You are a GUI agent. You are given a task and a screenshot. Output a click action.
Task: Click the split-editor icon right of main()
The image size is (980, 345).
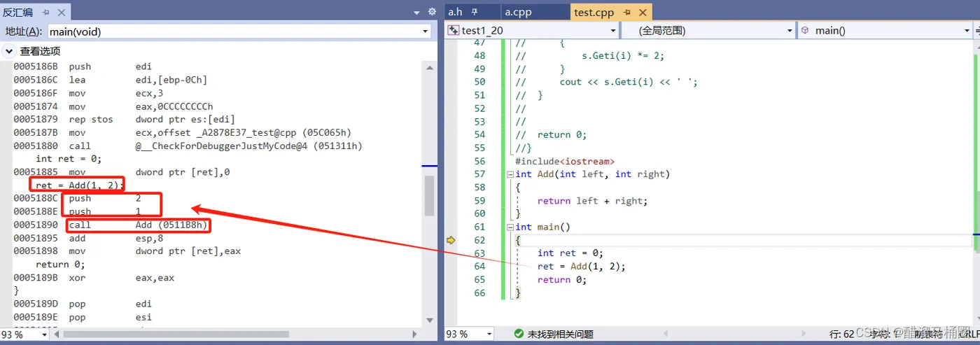[976, 31]
